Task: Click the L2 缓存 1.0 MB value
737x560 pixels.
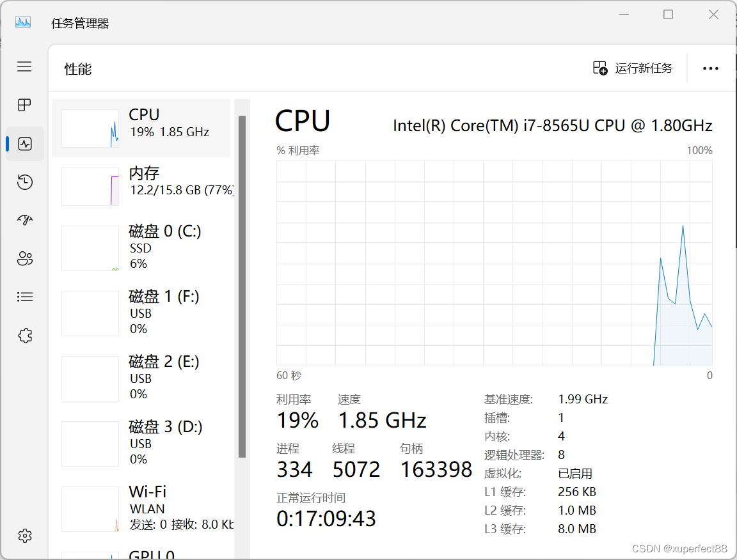Action: [x=576, y=510]
